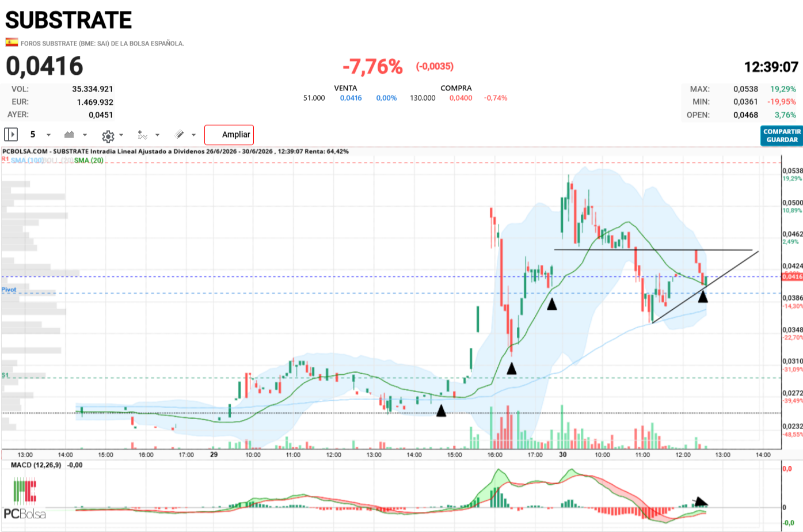Click the (-0,0035) change value

tap(435, 66)
